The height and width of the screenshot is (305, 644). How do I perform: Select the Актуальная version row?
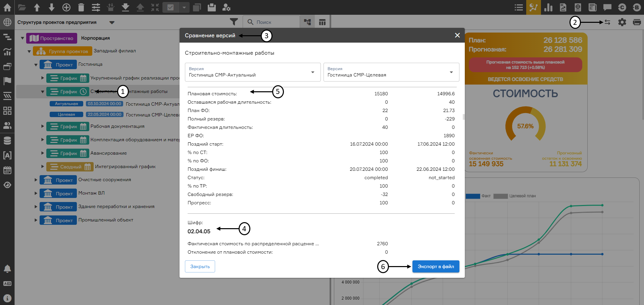(114, 104)
